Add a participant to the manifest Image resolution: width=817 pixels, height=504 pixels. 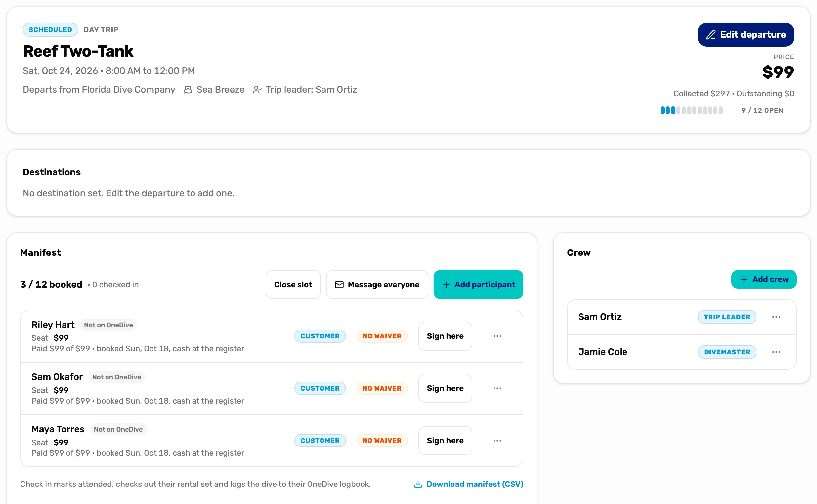tap(478, 284)
